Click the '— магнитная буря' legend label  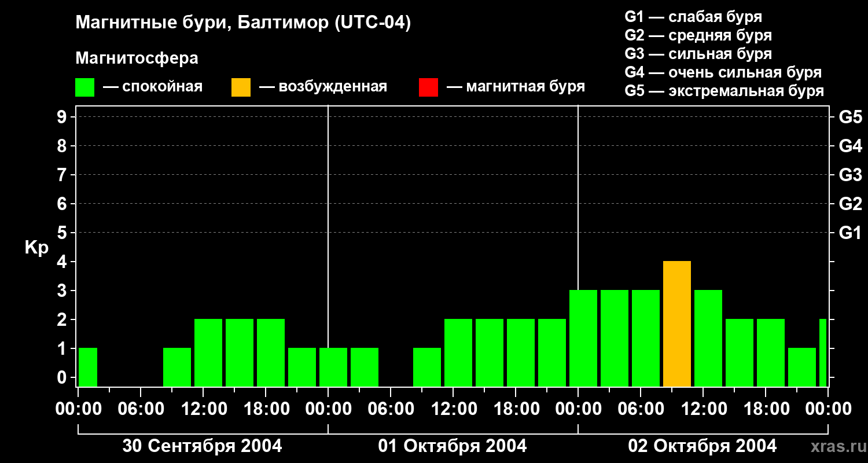(x=516, y=87)
